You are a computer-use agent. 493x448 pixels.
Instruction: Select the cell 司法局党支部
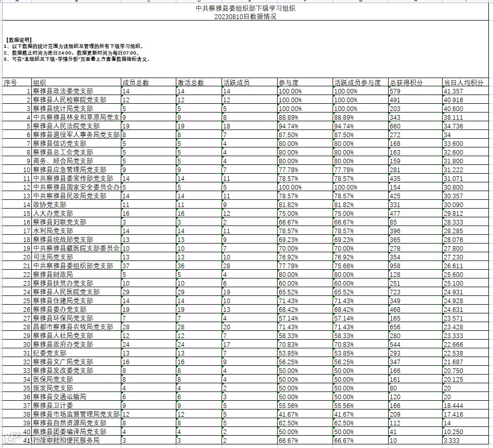[77, 257]
